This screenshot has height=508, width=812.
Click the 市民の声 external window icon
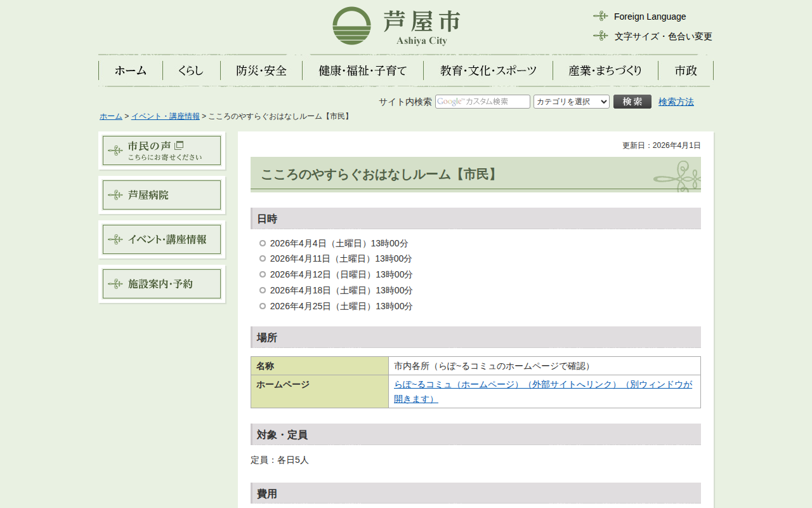pos(179,145)
